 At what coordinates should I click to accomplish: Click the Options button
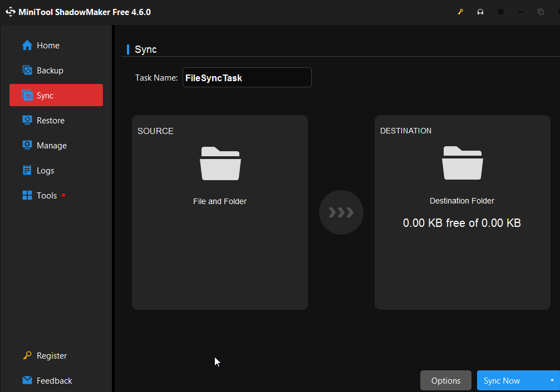coord(446,380)
